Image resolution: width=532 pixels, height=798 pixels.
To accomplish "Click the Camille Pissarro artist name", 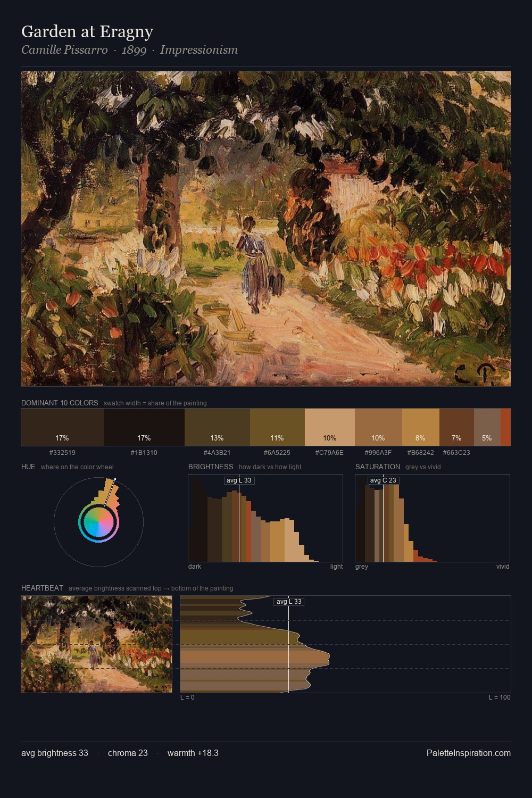I will [x=64, y=50].
